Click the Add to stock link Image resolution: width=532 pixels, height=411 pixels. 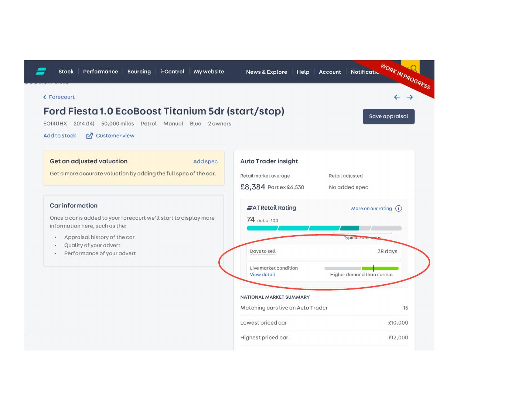point(59,136)
